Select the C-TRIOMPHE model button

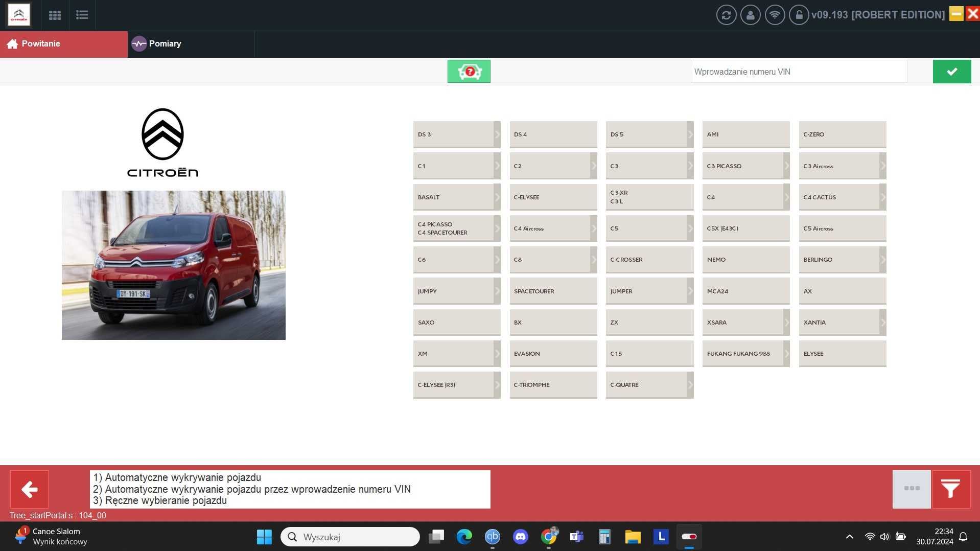(553, 384)
